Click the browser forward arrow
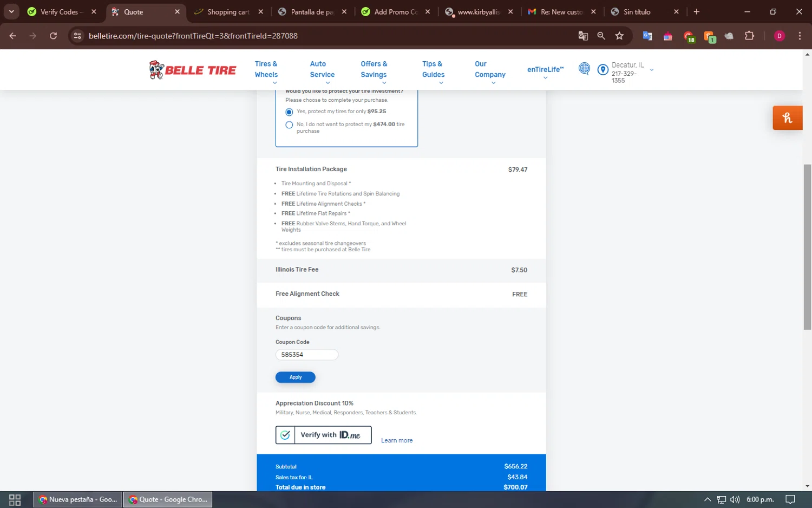 pos(33,36)
